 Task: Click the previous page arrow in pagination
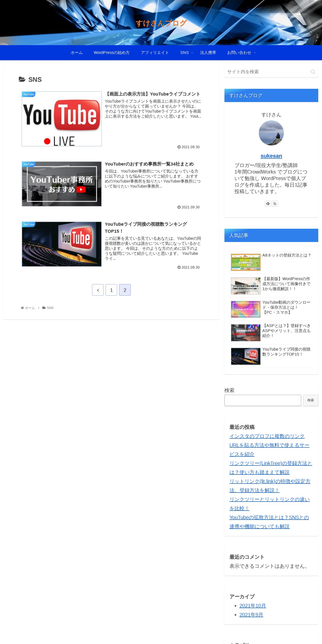[x=98, y=290]
